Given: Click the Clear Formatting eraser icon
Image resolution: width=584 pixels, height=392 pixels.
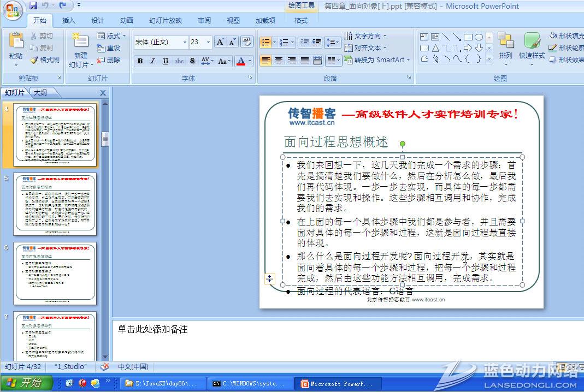Looking at the screenshot, I should (247, 42).
